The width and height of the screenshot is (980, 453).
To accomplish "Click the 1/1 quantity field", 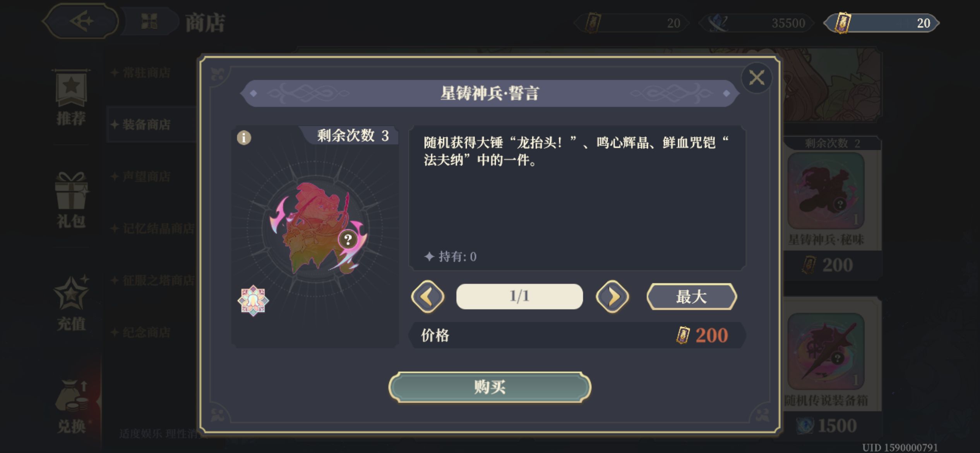I will (519, 297).
